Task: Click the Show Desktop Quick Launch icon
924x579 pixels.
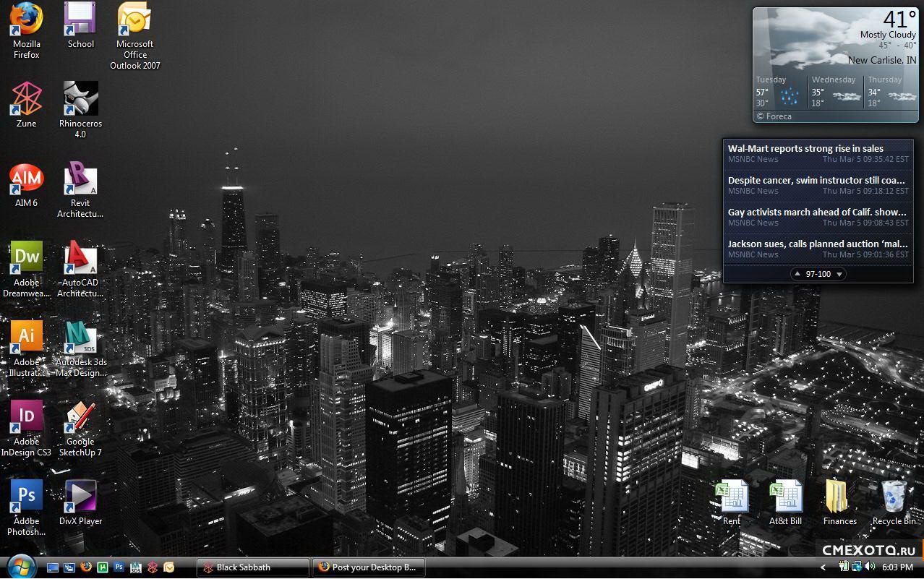Action: click(53, 567)
